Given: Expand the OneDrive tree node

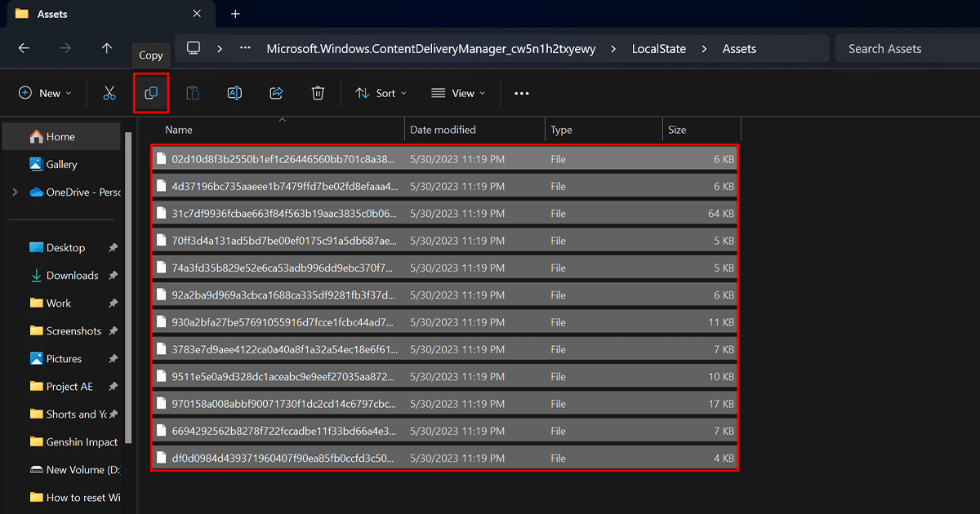Looking at the screenshot, I should pos(15,193).
